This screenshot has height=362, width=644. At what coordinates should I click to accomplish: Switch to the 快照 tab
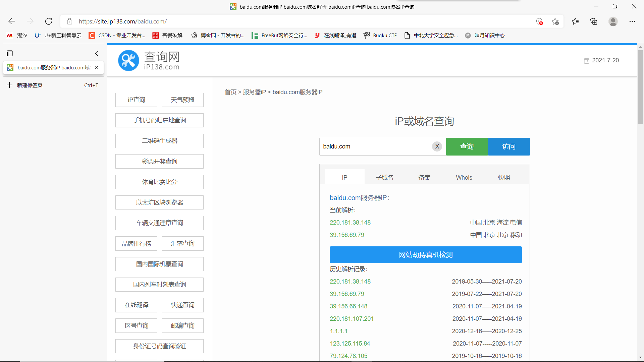pos(504,177)
